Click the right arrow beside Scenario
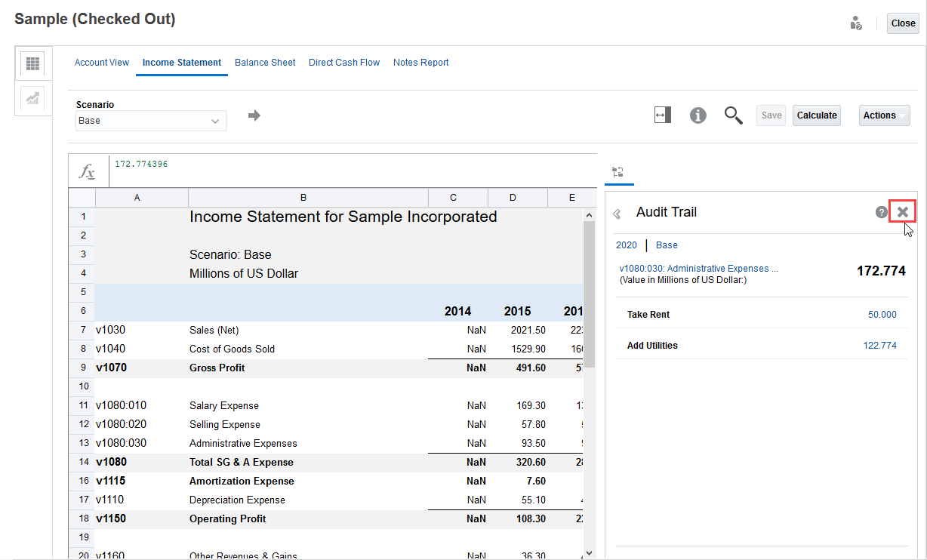 (x=254, y=115)
